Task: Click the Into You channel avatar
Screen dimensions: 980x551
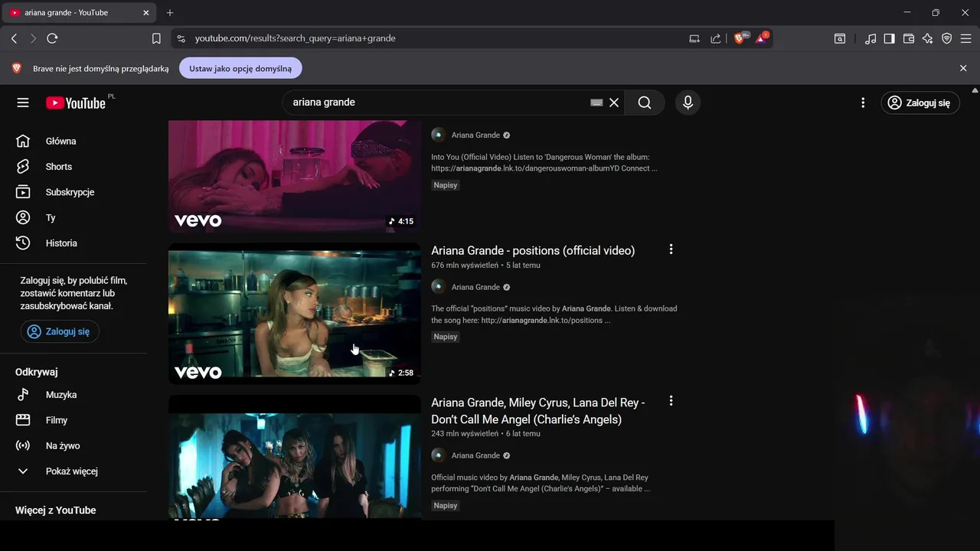Action: [x=439, y=135]
